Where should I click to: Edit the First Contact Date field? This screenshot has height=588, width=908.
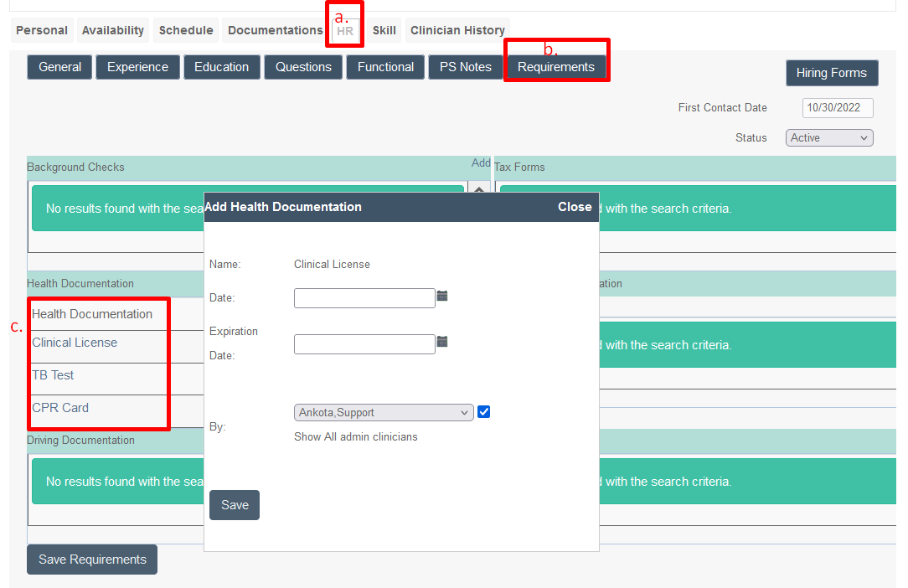pos(838,108)
